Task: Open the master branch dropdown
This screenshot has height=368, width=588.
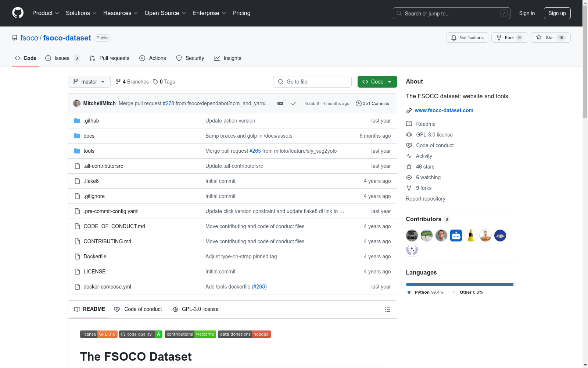Action: coord(89,82)
